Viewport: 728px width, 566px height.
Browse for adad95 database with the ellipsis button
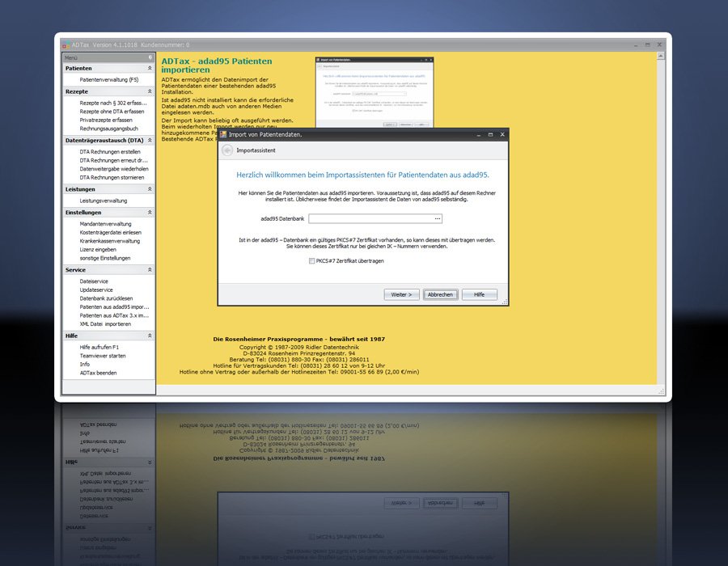(x=438, y=218)
